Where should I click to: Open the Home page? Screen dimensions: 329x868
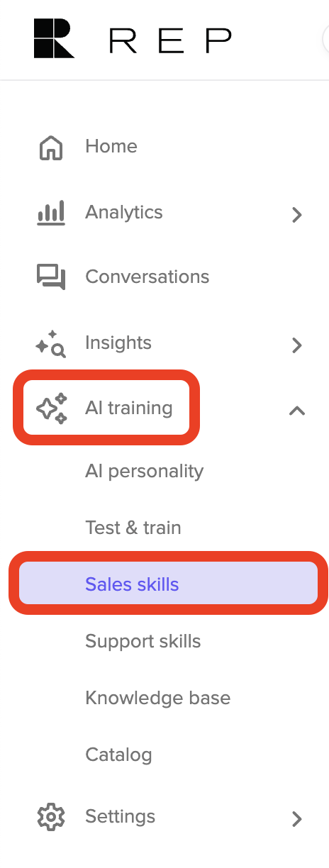111,146
